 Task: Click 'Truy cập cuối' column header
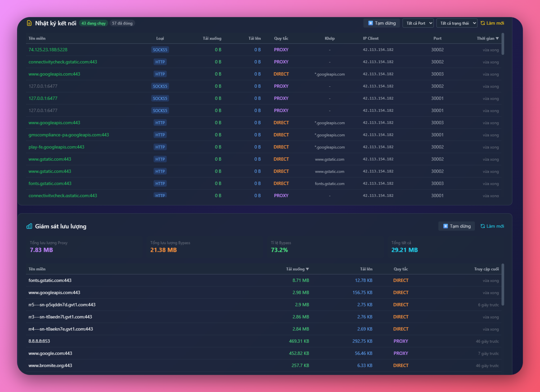coord(486,269)
